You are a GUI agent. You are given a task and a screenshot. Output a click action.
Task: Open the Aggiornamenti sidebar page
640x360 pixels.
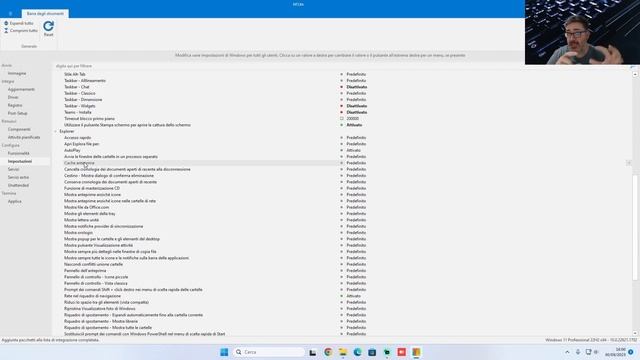21,89
